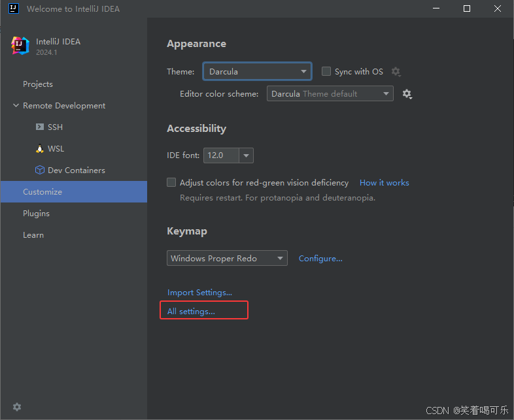Screen dimensions: 514x420
Task: Open How it works link
Action: click(x=384, y=183)
